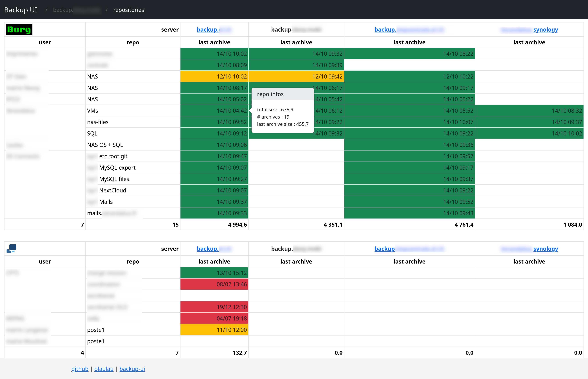This screenshot has height=379, width=588.
Task: Click cell 14/10 09:33 in mails. row
Action: click(x=214, y=213)
